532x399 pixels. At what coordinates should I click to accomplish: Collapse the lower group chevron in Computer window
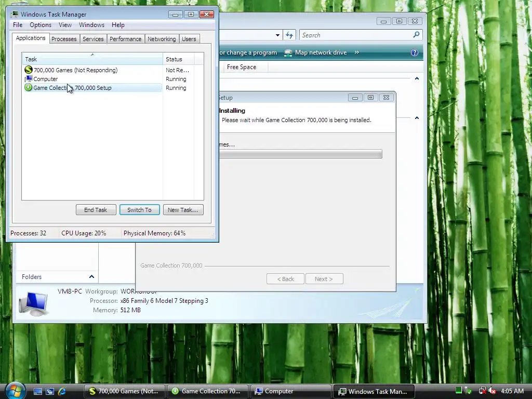click(417, 118)
